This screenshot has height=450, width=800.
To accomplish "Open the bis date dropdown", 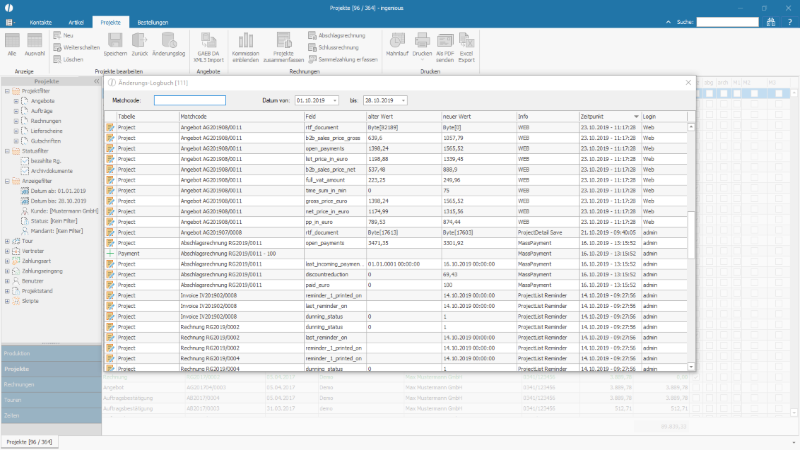I will click(x=403, y=101).
